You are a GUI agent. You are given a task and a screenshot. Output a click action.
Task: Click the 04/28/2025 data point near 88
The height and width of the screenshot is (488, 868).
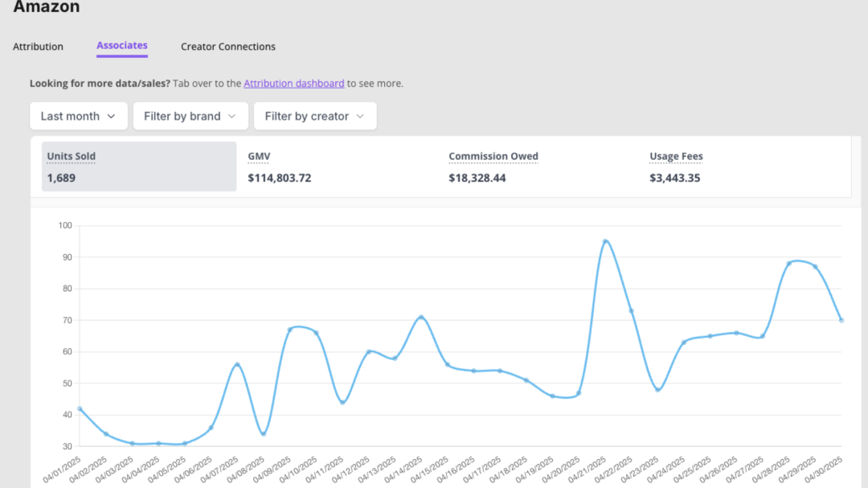[x=789, y=264]
